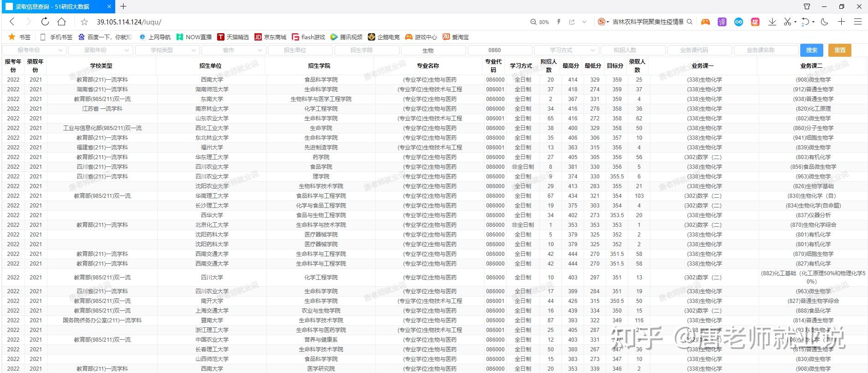The height and width of the screenshot is (373, 868).
Task: Close the 录取信息查询 tab
Action: point(109,6)
